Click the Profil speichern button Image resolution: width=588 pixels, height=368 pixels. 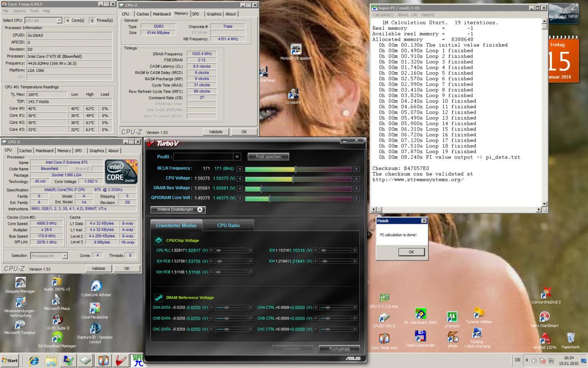point(268,157)
